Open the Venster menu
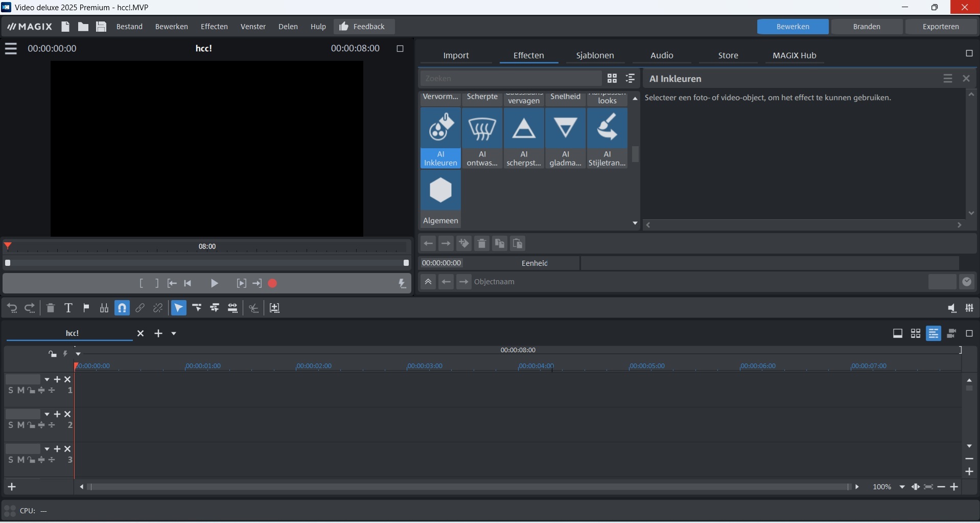 253,27
